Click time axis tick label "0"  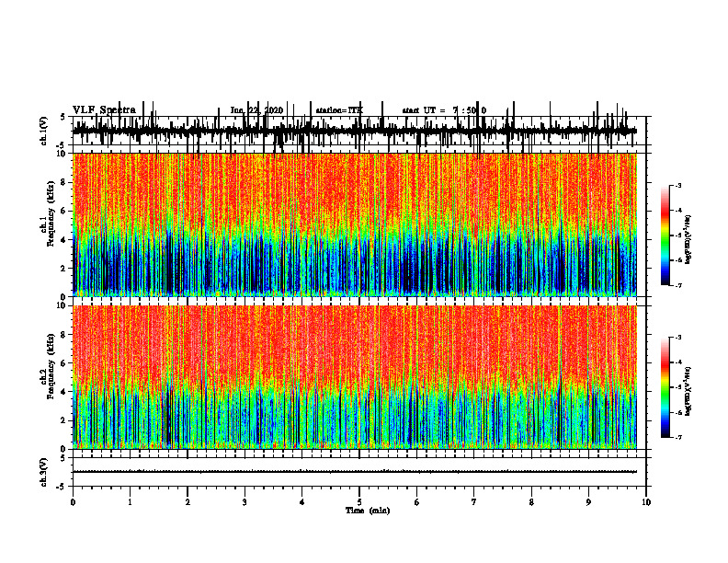point(73,502)
